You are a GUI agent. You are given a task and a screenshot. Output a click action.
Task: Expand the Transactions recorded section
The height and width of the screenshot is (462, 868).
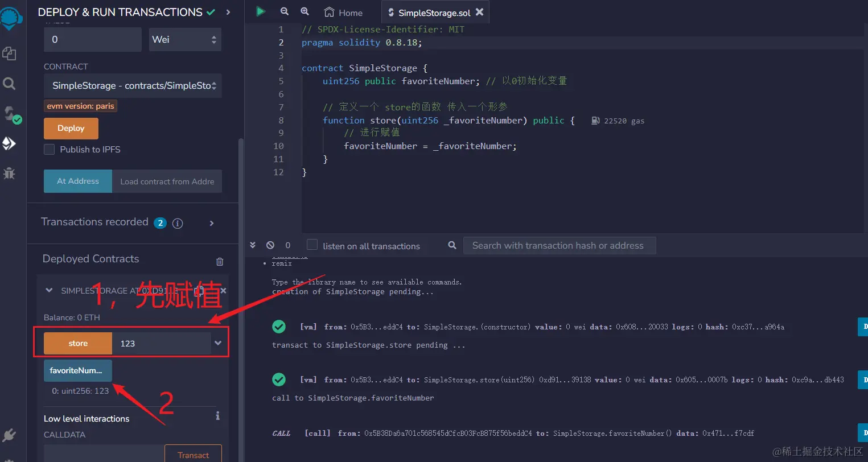[x=212, y=223]
